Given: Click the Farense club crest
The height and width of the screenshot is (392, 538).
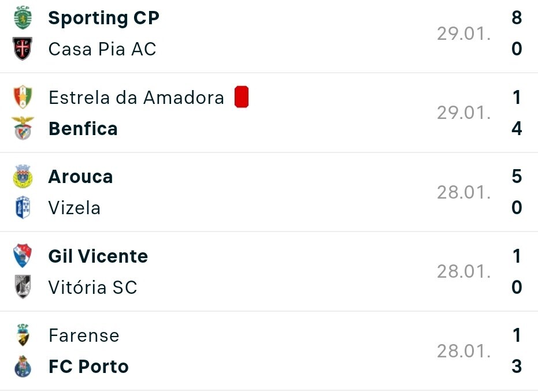Looking at the screenshot, I should click(x=23, y=335).
